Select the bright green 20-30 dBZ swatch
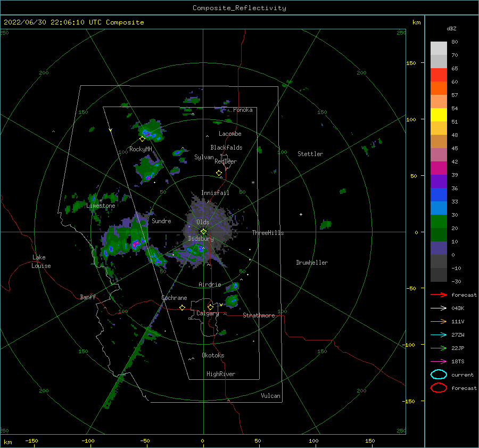Image resolution: width=479 pixels, height=448 pixels. tap(439, 222)
